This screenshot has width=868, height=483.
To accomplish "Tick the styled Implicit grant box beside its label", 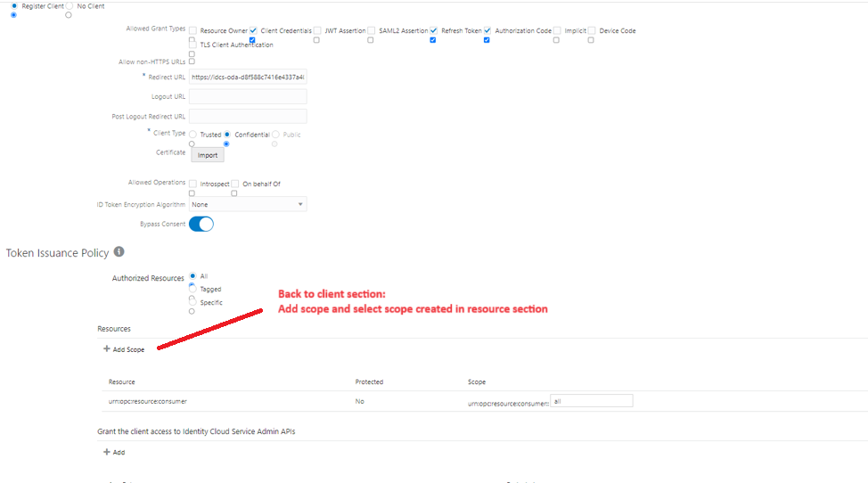I will (x=557, y=30).
